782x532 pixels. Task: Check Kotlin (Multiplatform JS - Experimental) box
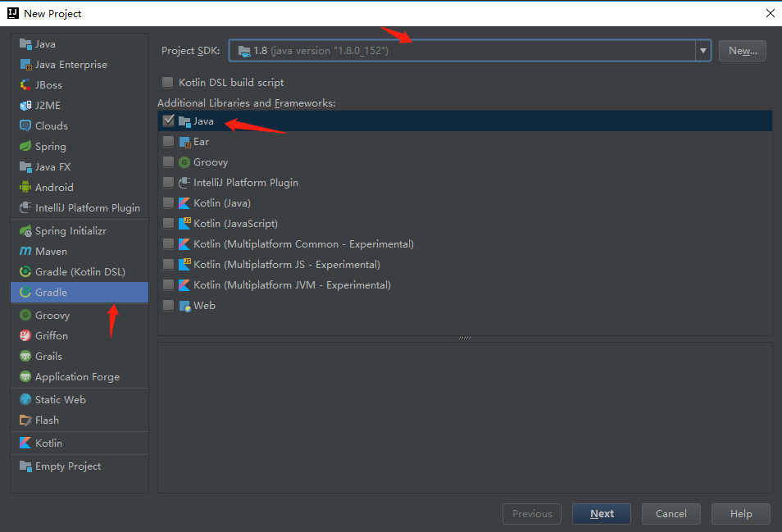[169, 264]
